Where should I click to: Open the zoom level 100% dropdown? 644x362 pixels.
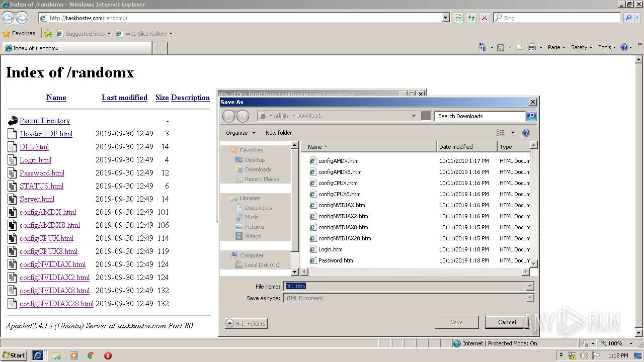point(631,343)
